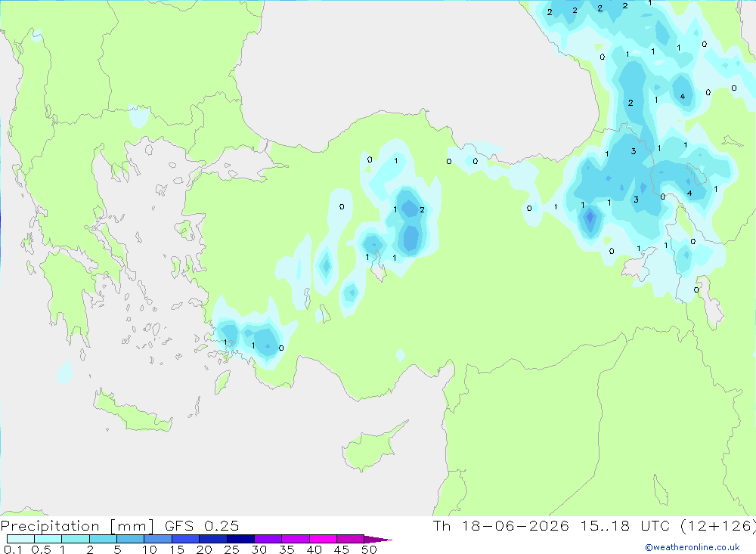
Task: Click the legend scale label "40"
Action: tap(314, 549)
